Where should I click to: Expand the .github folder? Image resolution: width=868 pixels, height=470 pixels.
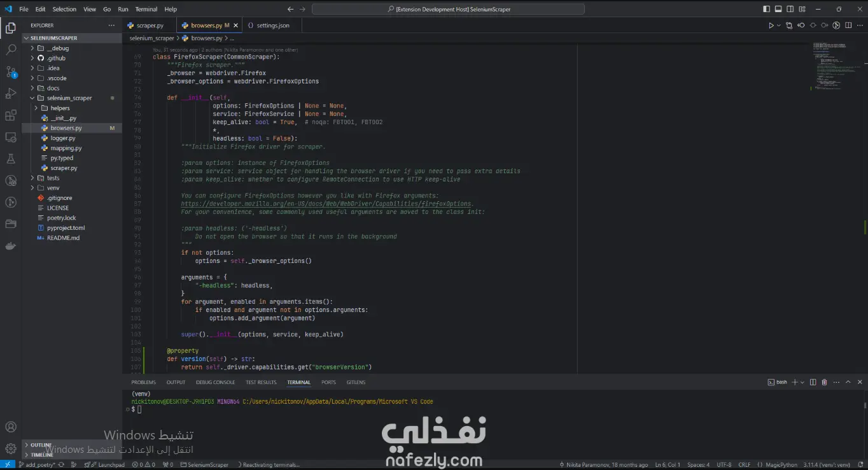click(56, 58)
